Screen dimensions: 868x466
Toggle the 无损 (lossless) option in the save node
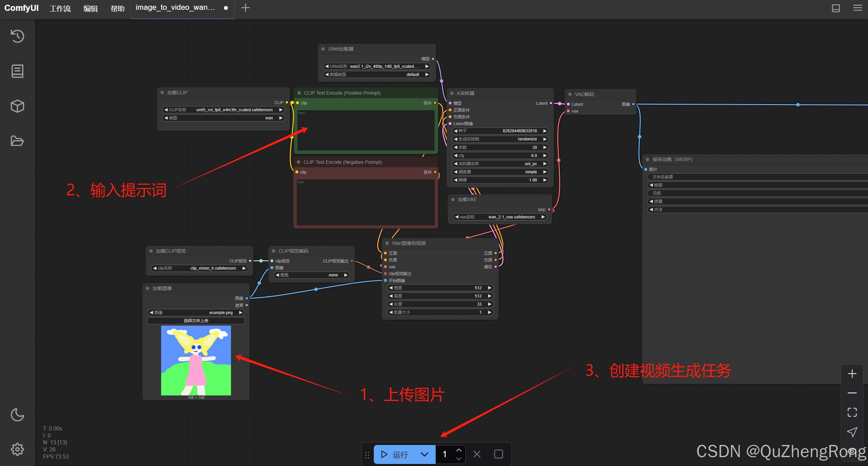pos(756,193)
